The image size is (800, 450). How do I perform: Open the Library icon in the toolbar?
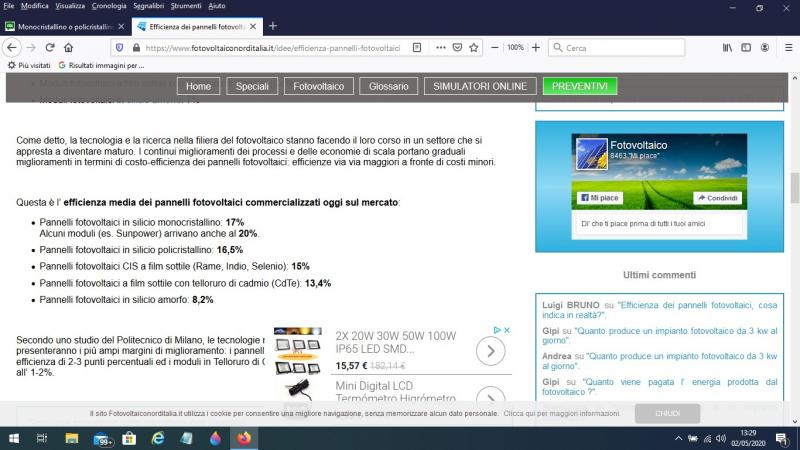(728, 47)
